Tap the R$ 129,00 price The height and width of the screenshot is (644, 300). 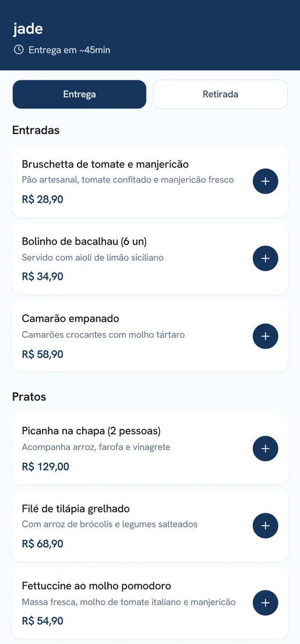point(46,466)
